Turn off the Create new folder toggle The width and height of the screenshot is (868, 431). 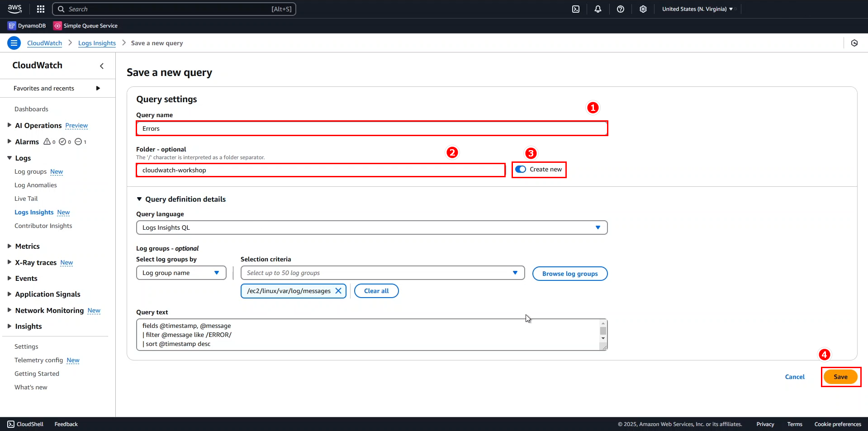coord(521,169)
